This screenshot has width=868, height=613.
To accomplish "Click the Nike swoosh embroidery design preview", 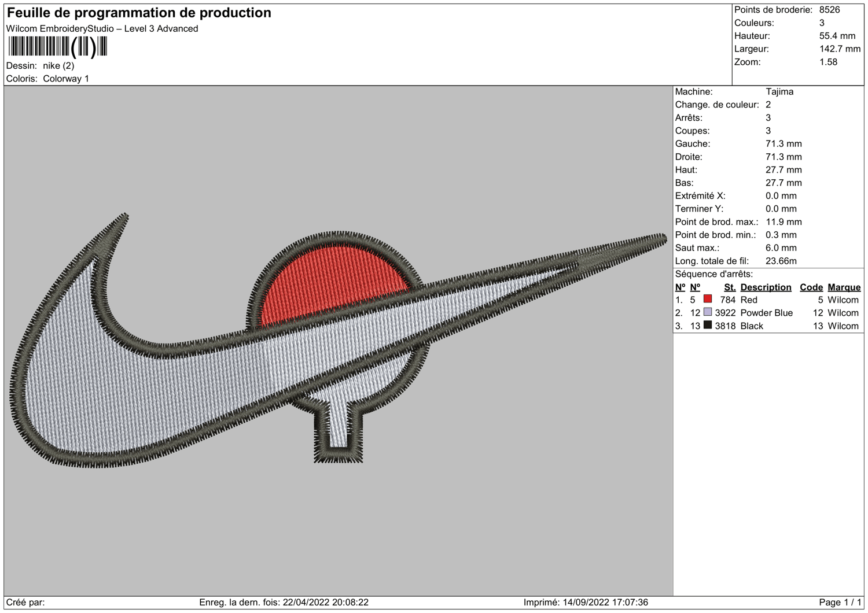I will [x=339, y=339].
